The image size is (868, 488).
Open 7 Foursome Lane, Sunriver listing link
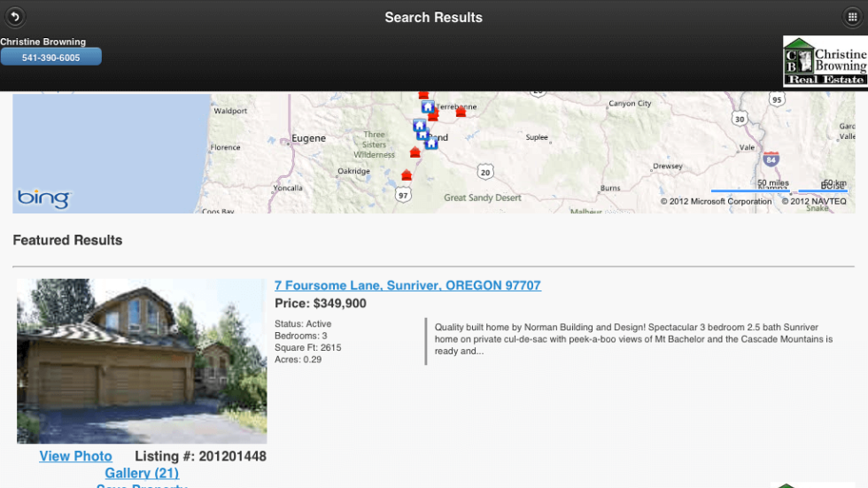coord(407,285)
